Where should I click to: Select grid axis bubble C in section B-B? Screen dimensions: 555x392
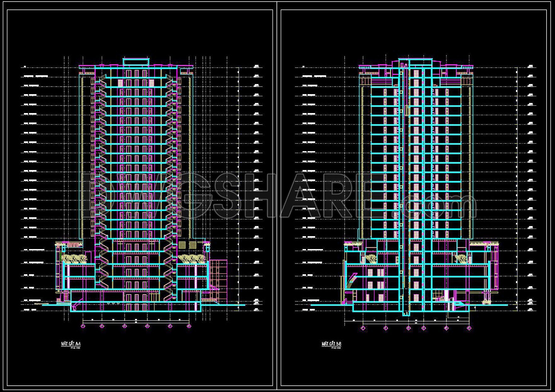423,328
